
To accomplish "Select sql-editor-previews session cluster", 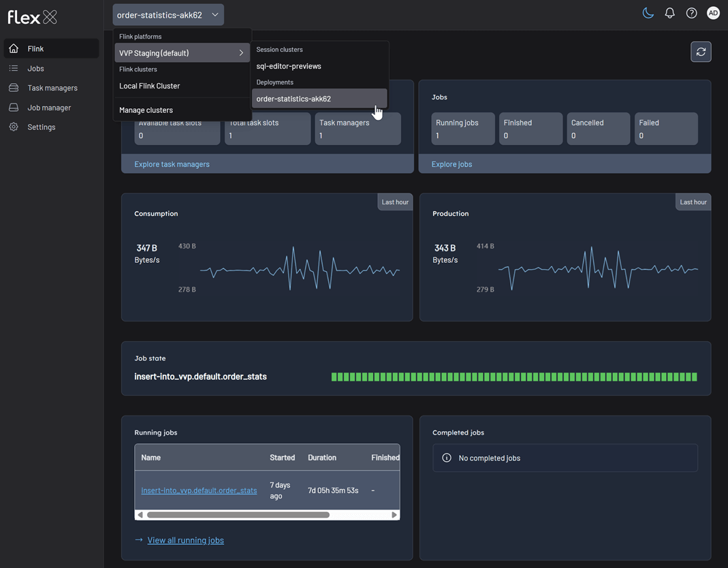I will pyautogui.click(x=289, y=67).
